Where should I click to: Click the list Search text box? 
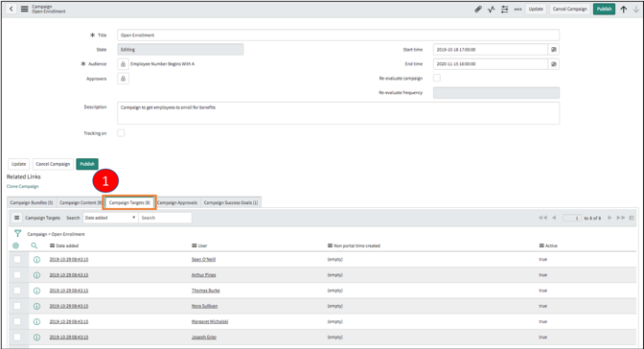(x=165, y=218)
